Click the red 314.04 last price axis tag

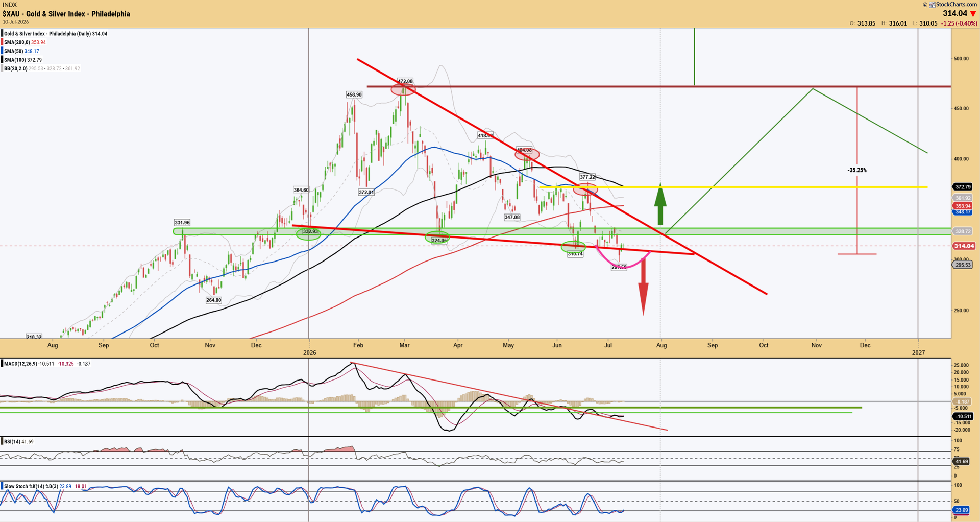964,246
